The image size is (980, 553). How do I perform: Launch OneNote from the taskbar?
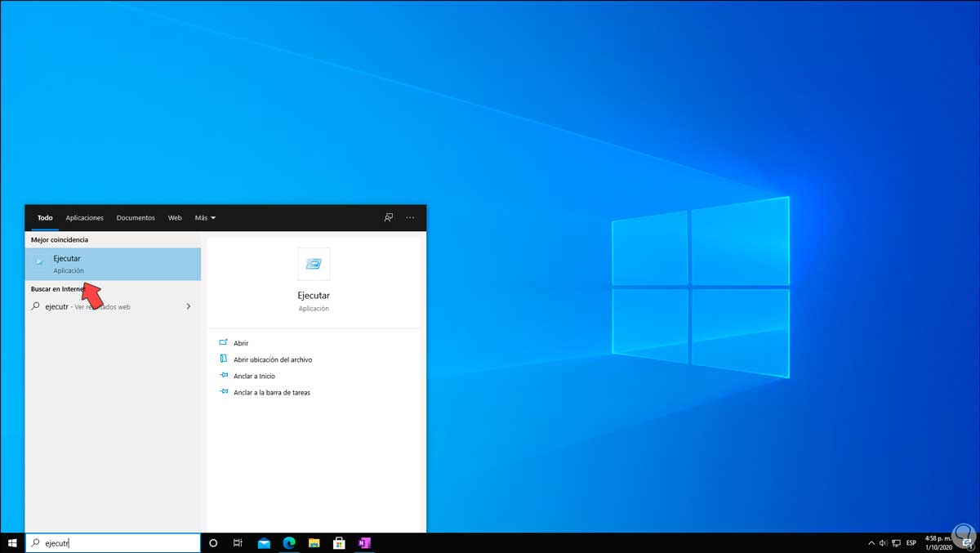coord(364,542)
